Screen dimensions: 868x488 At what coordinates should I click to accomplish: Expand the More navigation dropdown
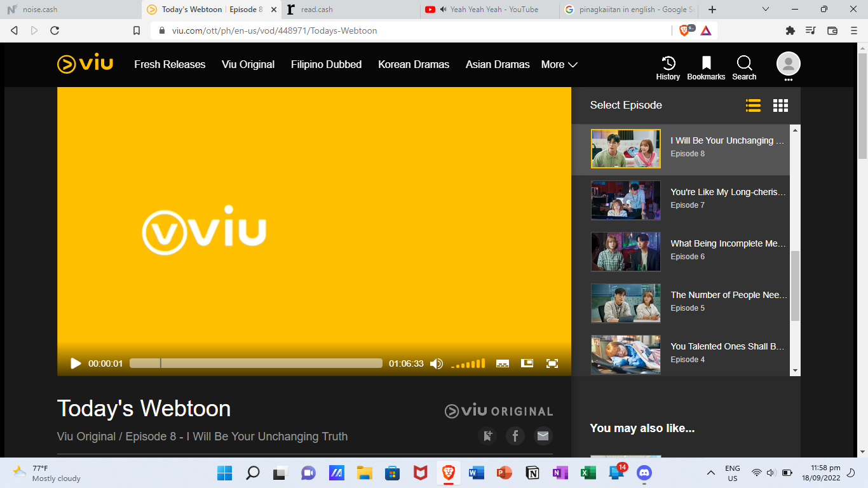[559, 64]
